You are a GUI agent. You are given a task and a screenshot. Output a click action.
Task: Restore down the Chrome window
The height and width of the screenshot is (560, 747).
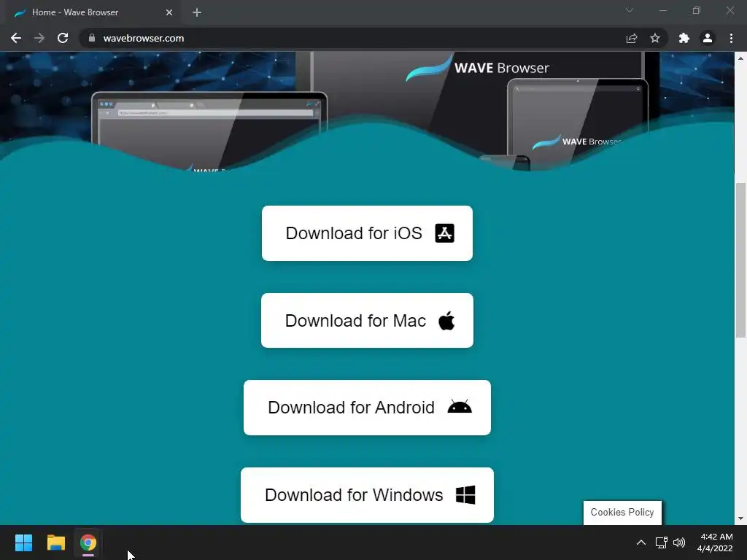tap(697, 10)
